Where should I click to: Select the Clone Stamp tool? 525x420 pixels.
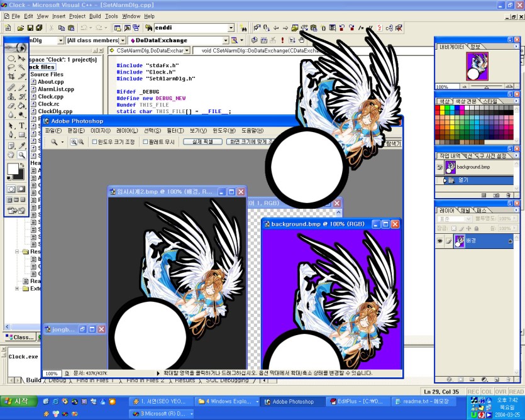tap(11, 97)
